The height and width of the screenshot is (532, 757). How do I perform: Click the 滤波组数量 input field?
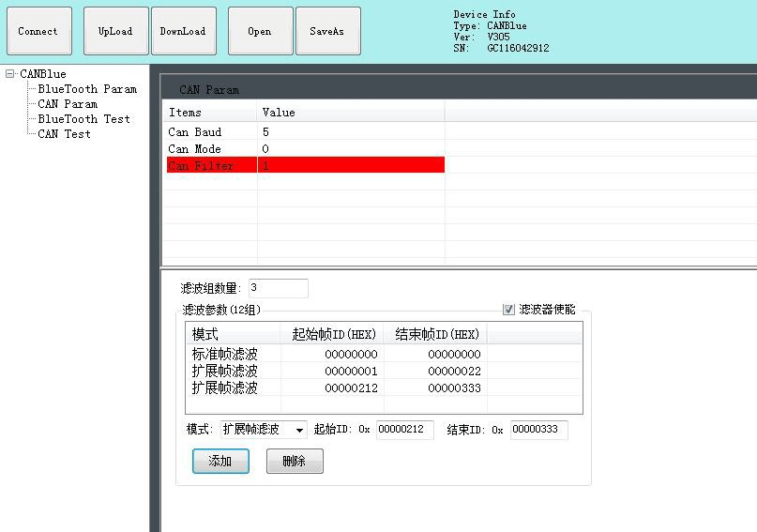(278, 288)
